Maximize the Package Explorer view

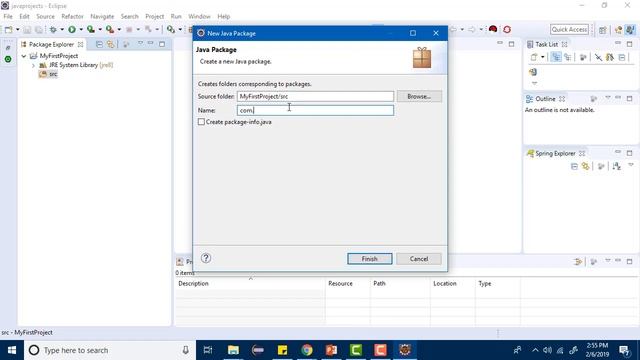(162, 44)
